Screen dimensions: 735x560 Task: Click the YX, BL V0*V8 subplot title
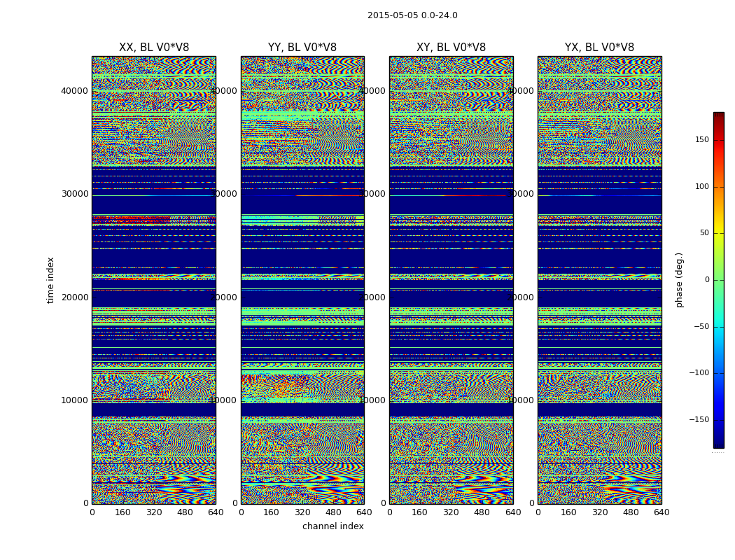tap(599, 48)
